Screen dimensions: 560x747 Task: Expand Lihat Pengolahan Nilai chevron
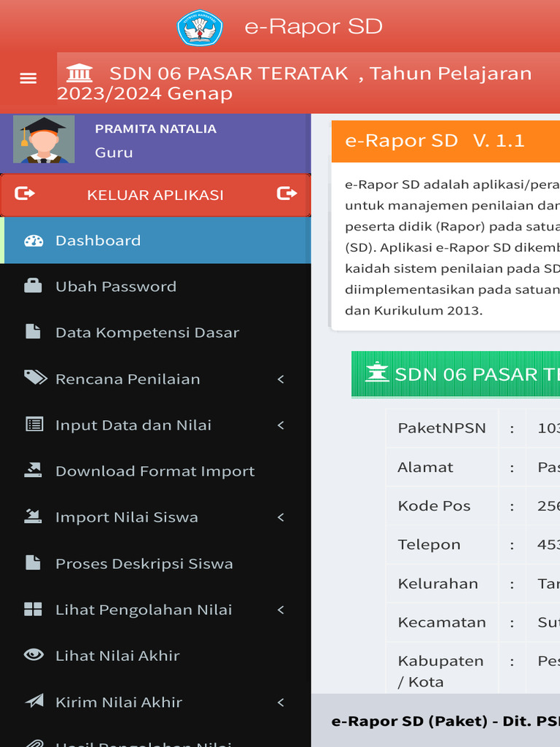(x=281, y=610)
